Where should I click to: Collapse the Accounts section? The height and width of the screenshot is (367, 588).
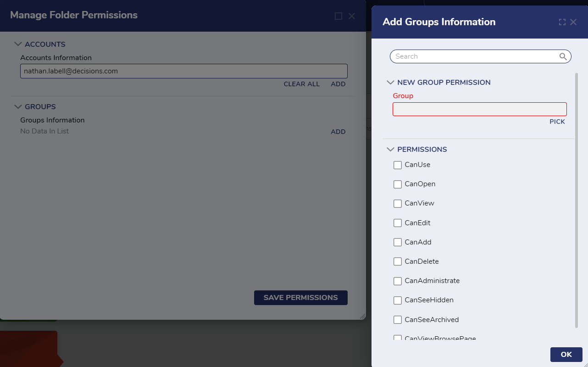tap(18, 44)
